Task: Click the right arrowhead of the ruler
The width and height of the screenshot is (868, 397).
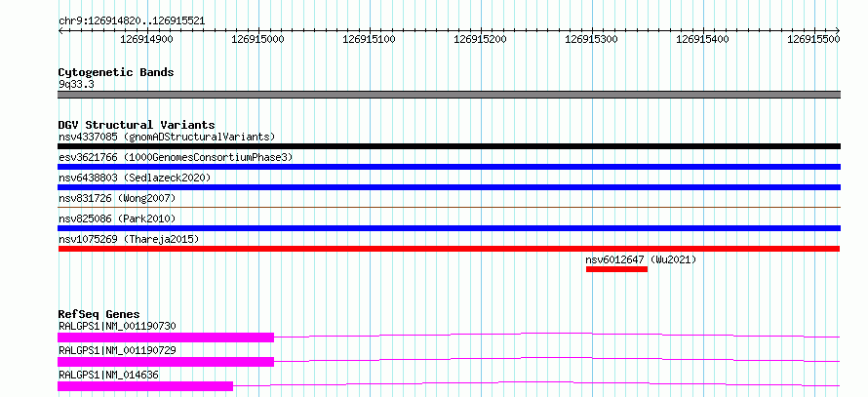Action: (838, 30)
